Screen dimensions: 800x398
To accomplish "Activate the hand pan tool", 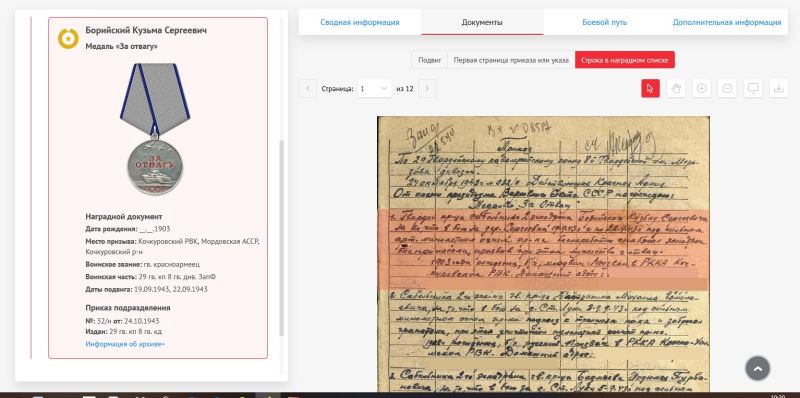I will 676,88.
